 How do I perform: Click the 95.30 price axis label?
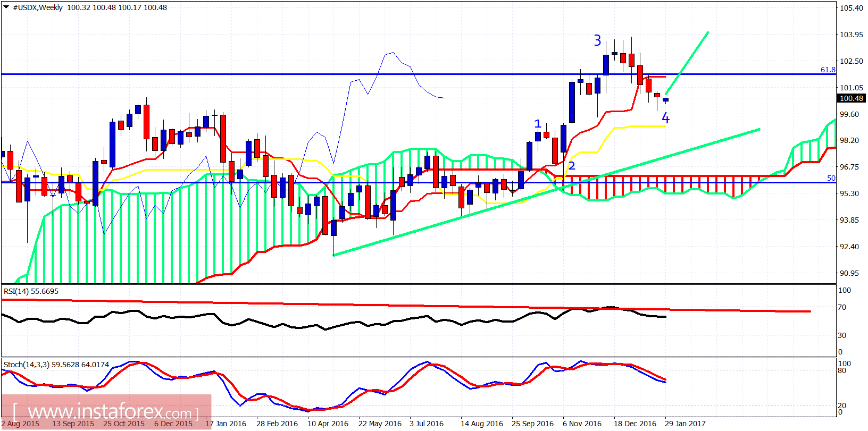click(849, 193)
